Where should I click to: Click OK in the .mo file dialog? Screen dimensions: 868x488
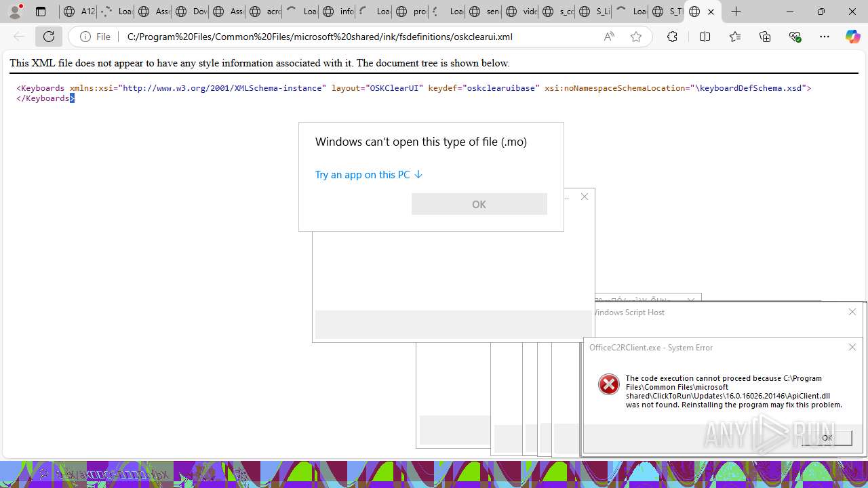point(479,204)
